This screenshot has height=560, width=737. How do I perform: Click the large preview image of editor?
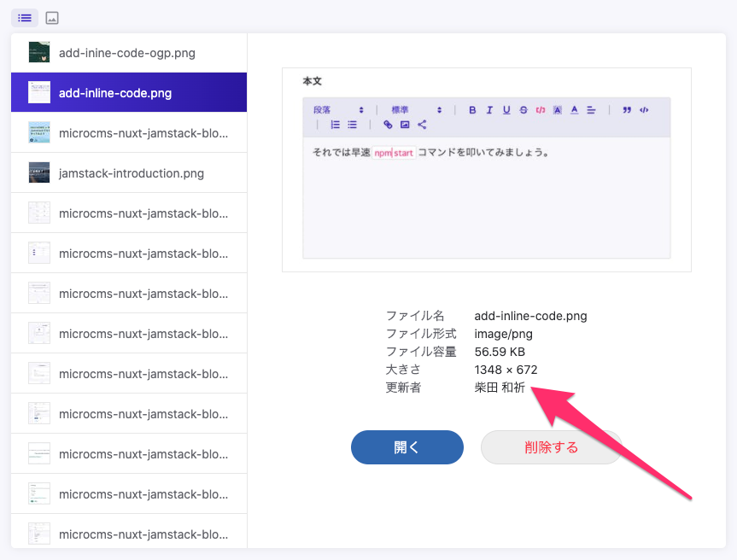click(486, 169)
